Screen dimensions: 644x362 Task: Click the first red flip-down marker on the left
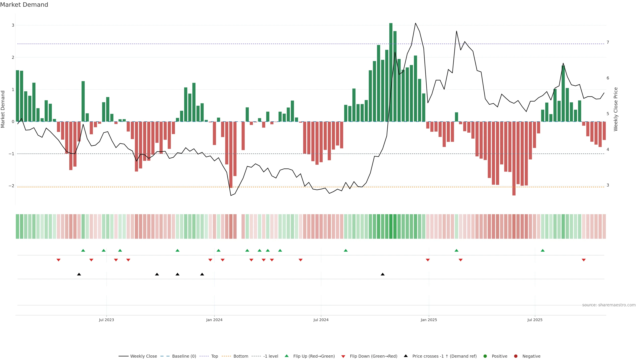pyautogui.click(x=59, y=260)
